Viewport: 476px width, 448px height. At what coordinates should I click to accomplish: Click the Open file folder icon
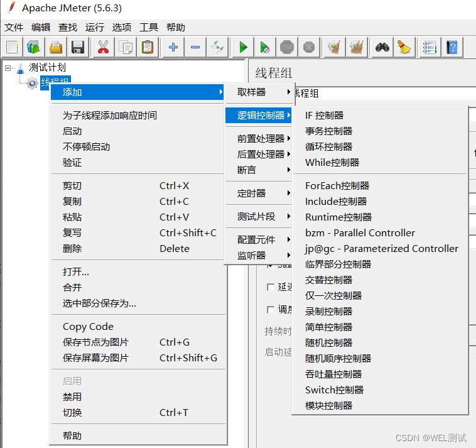click(56, 47)
